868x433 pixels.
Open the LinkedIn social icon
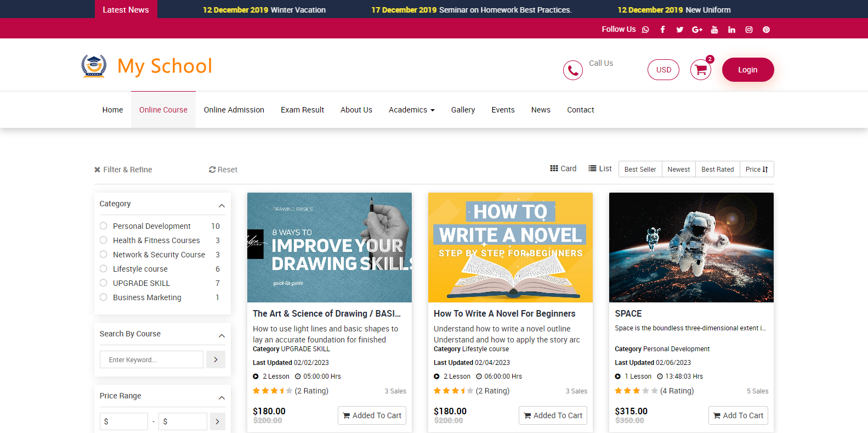point(731,30)
